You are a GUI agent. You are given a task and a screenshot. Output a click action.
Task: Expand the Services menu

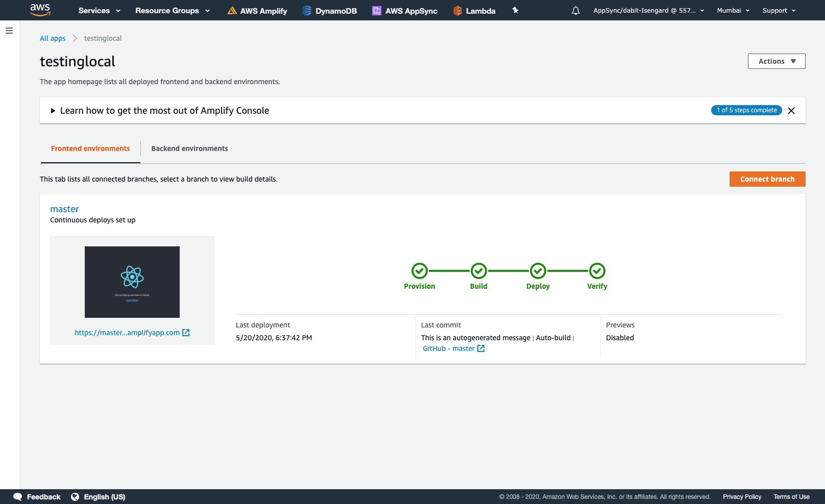[x=99, y=11]
